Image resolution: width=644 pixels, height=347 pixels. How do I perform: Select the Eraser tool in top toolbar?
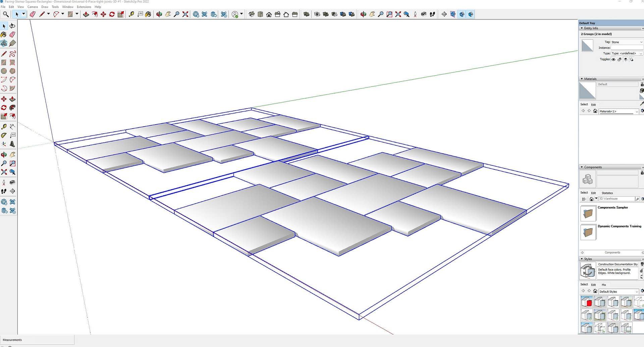(x=33, y=14)
